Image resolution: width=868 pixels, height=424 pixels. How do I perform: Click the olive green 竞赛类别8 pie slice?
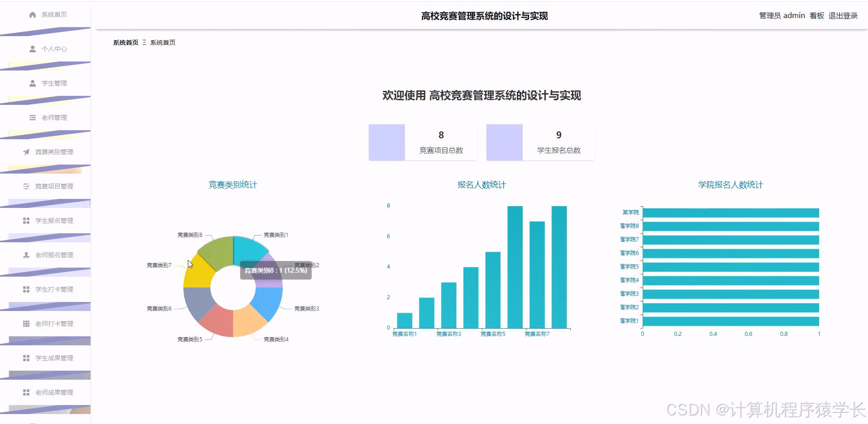[218, 252]
